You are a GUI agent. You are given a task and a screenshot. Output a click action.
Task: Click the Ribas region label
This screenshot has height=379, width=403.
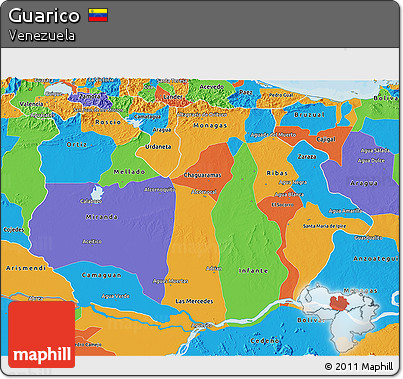pyautogui.click(x=277, y=173)
